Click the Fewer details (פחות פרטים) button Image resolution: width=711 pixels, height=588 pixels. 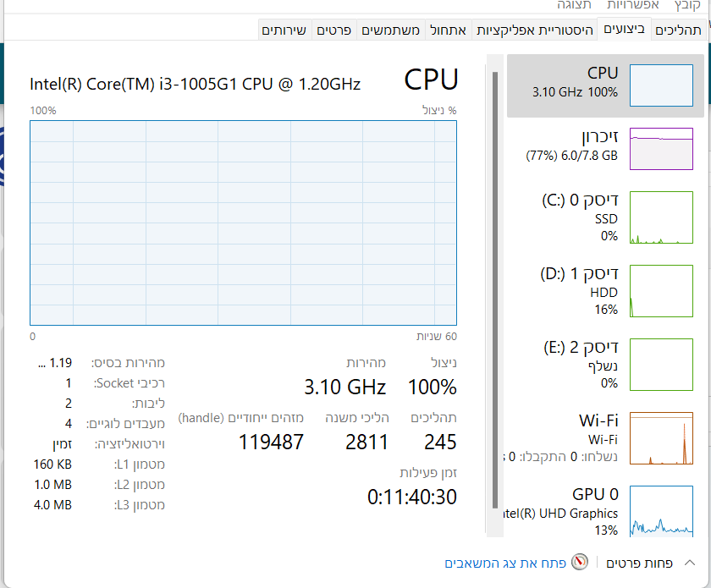640,563
